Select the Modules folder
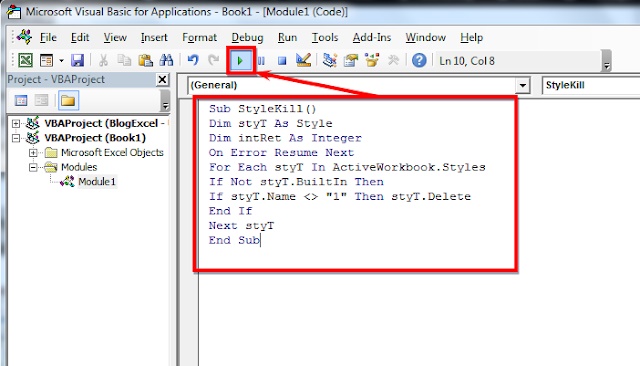The width and height of the screenshot is (640, 366). coord(79,167)
